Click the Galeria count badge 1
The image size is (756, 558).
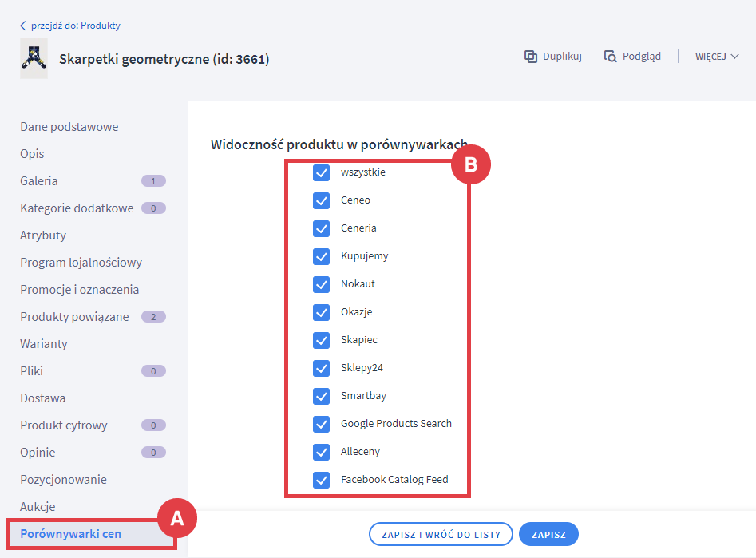153,181
